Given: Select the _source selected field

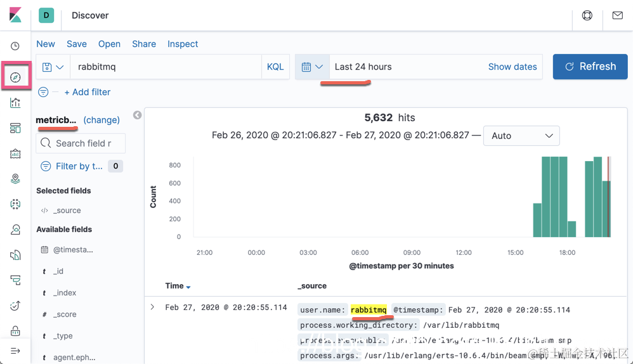Looking at the screenshot, I should click(67, 211).
